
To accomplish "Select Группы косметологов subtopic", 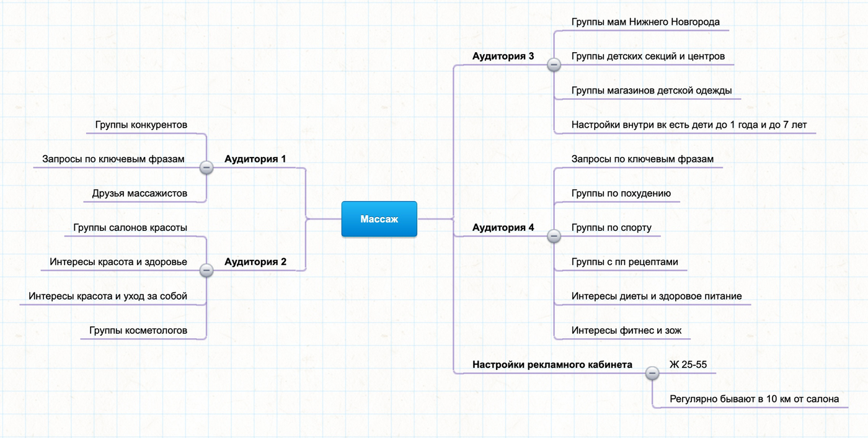I will [x=138, y=330].
